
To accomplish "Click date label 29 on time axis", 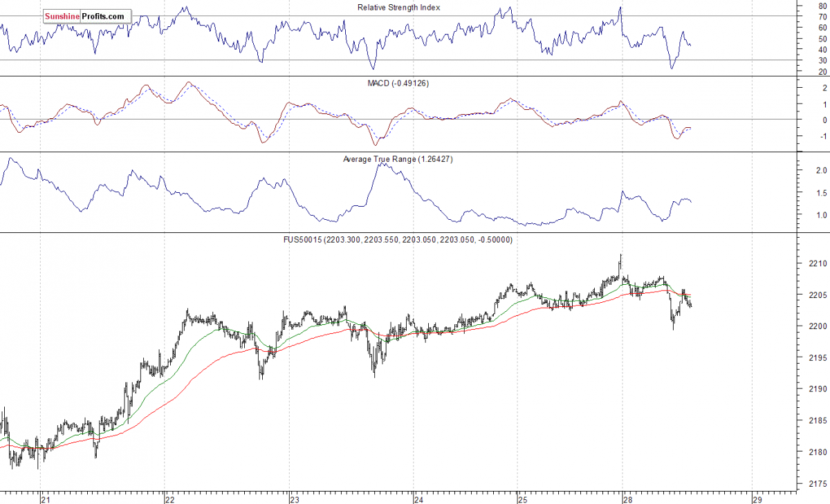I will [x=757, y=498].
